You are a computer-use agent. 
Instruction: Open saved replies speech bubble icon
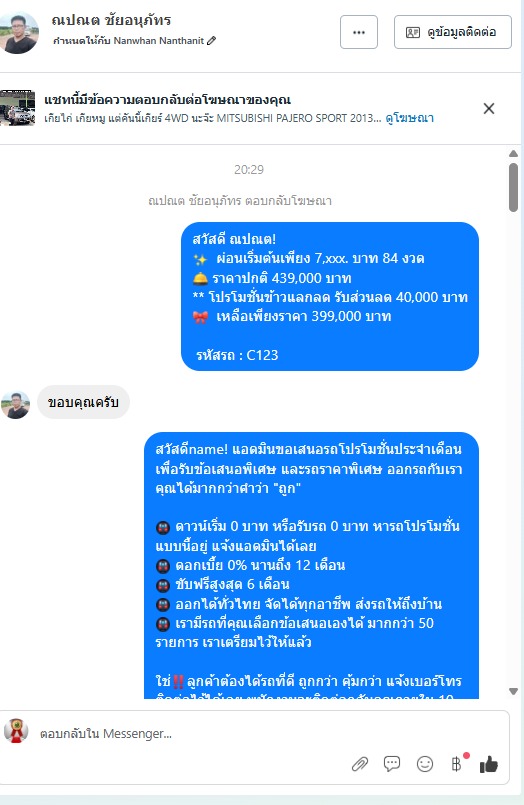tap(392, 764)
